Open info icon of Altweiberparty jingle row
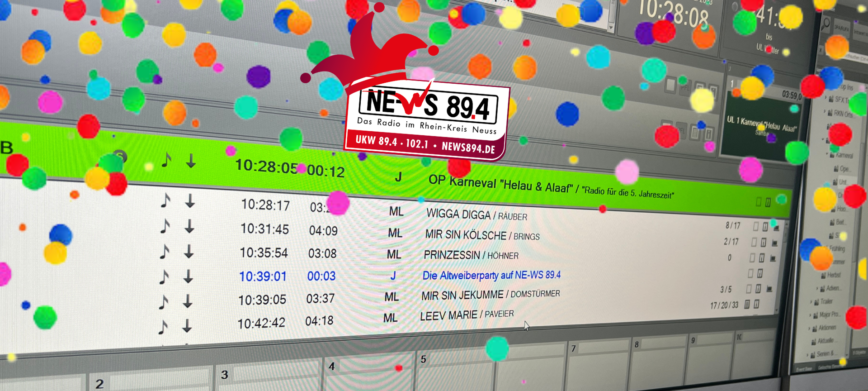 click(760, 273)
